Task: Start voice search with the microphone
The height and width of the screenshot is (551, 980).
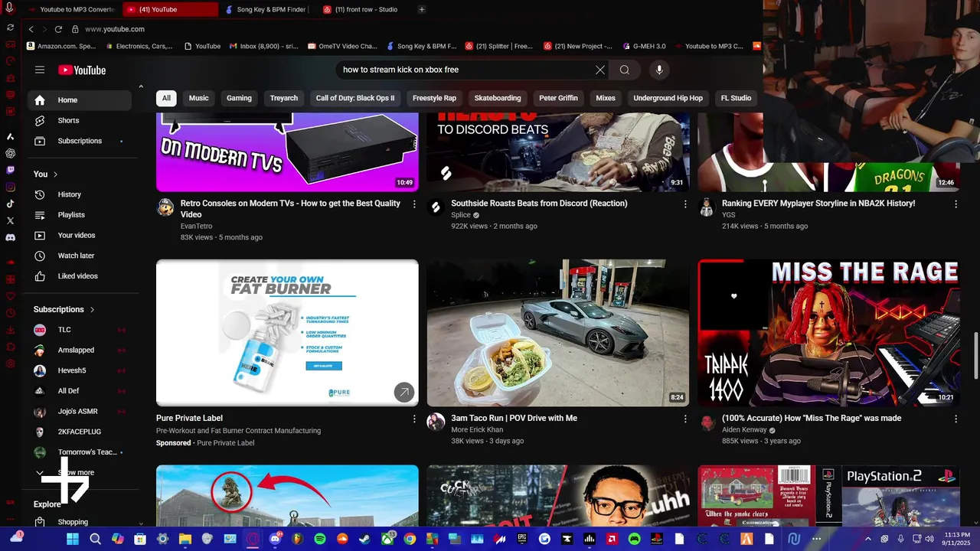Action: coord(659,70)
